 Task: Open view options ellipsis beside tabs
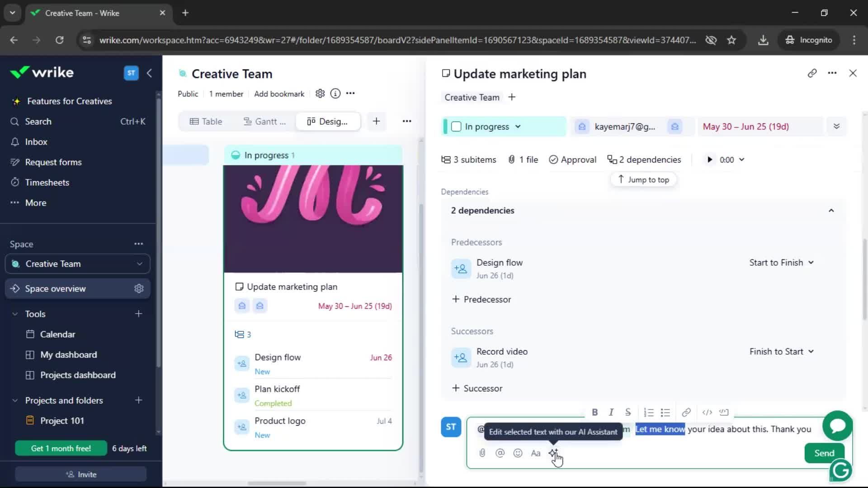407,121
